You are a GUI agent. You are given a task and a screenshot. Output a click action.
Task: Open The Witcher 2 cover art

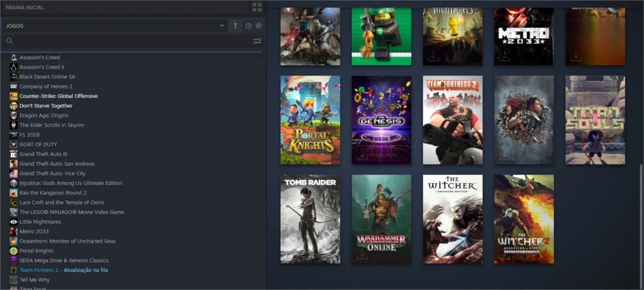[524, 219]
